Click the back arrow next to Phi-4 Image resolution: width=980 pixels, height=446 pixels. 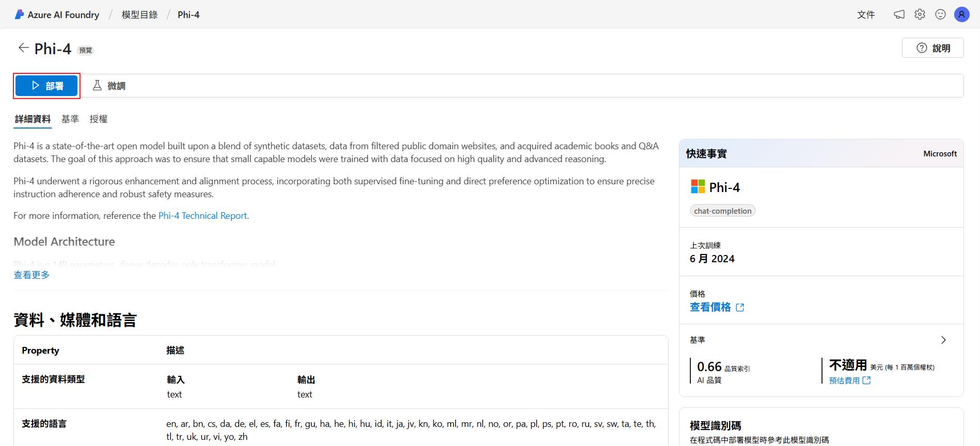[23, 48]
